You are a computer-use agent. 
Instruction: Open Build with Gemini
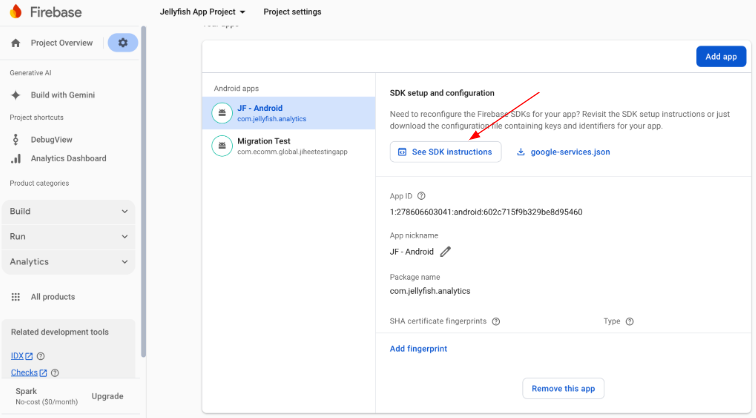63,95
